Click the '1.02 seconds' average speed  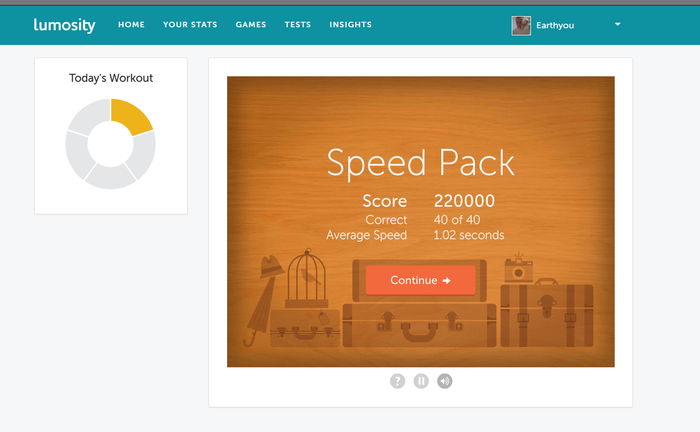469,235
